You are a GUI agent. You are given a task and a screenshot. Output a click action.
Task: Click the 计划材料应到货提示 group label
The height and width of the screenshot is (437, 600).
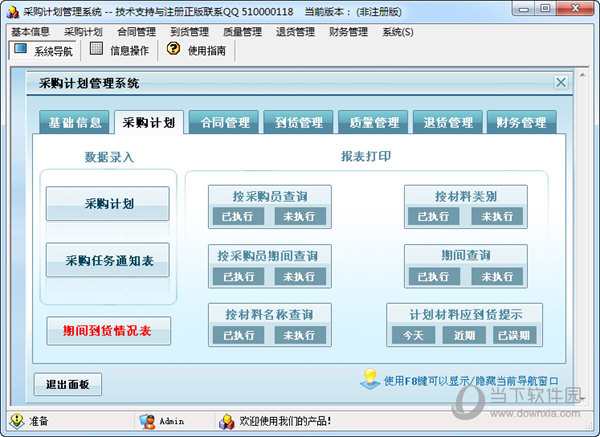[465, 315]
